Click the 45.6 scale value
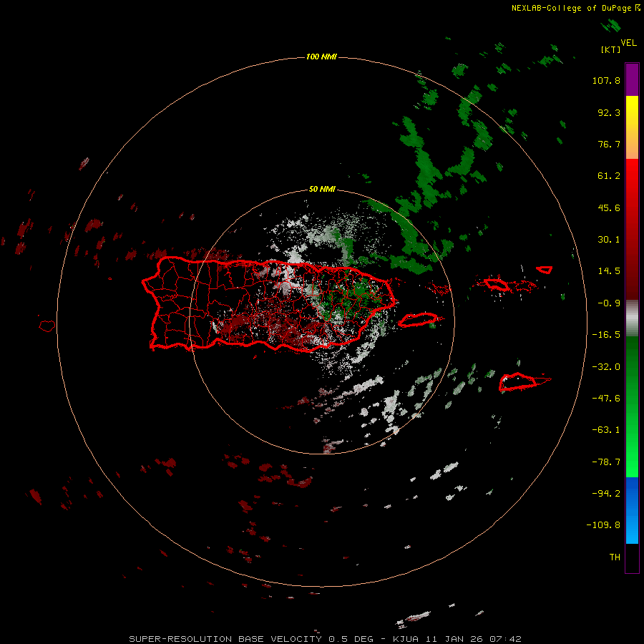Image resolution: width=644 pixels, height=644 pixels. point(609,208)
